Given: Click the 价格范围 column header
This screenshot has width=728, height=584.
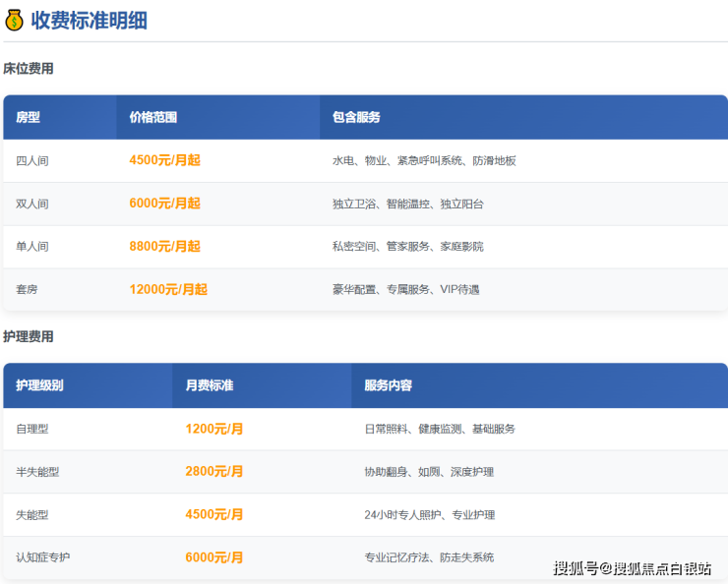Looking at the screenshot, I should 153,117.
